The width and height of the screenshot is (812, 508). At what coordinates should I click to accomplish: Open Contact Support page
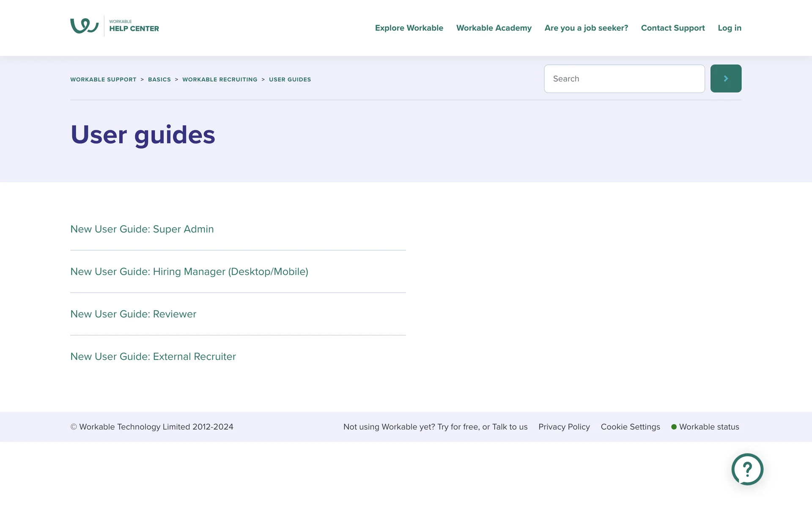coord(672,28)
